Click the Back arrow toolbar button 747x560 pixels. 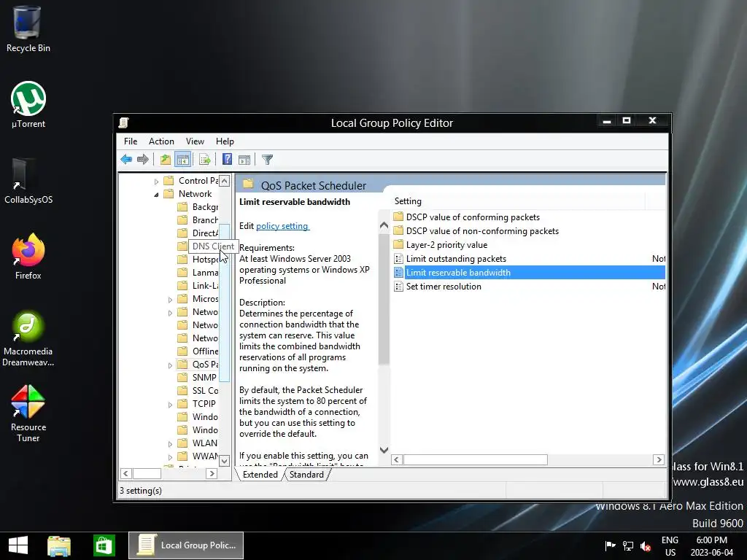click(x=126, y=160)
